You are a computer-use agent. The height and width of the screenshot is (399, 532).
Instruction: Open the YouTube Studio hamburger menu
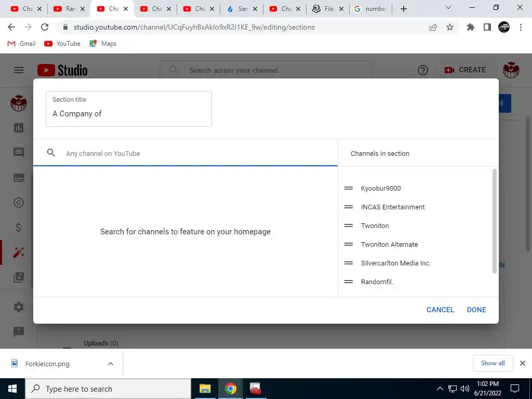tap(19, 70)
